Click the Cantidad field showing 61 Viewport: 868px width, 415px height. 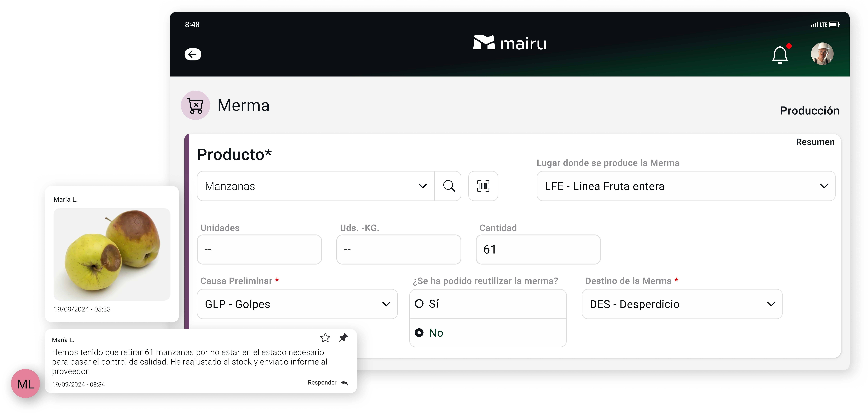point(538,249)
